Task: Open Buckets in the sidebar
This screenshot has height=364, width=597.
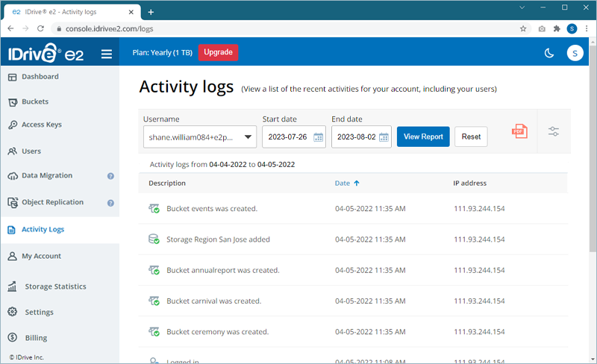Action: [x=34, y=101]
